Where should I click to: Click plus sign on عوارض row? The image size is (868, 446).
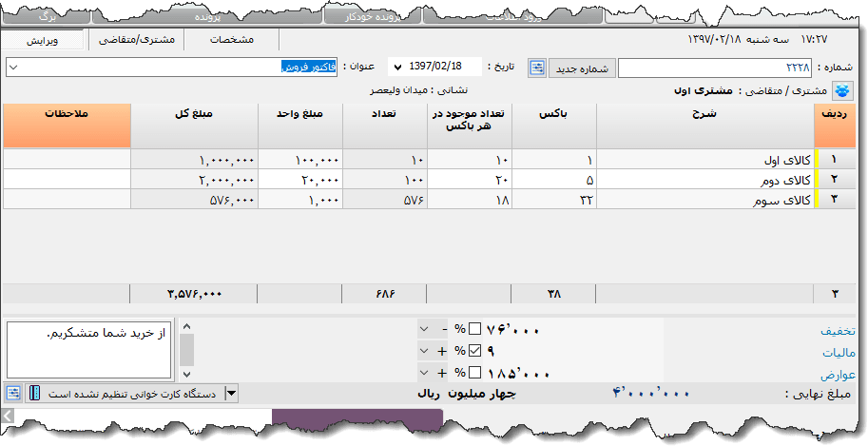point(442,374)
